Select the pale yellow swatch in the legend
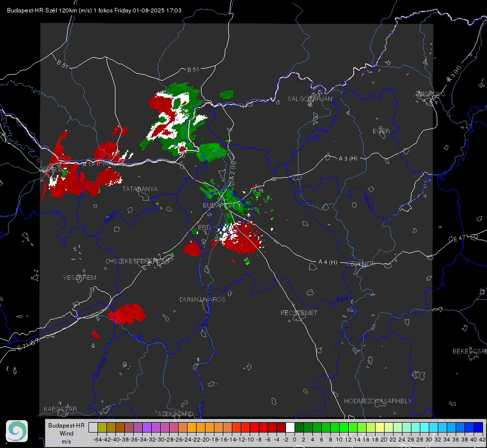Image resolution: width=487 pixels, height=448 pixels. (380, 427)
